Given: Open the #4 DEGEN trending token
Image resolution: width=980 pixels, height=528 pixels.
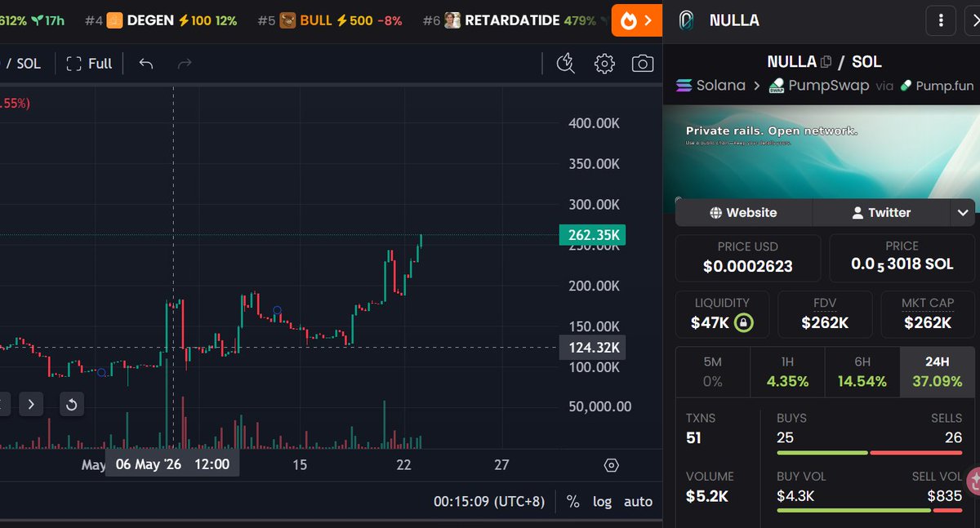Looking at the screenshot, I should [161, 20].
